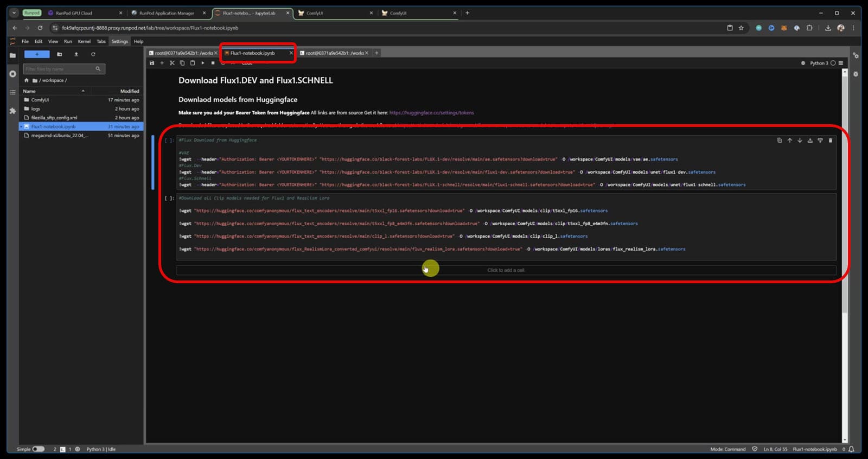Image resolution: width=868 pixels, height=459 pixels.
Task: Open the Extension Manager puzzle icon
Action: pyautogui.click(x=12, y=111)
